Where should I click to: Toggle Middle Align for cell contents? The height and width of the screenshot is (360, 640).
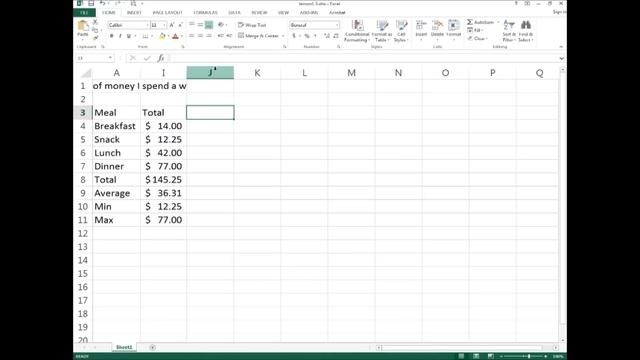200,25
